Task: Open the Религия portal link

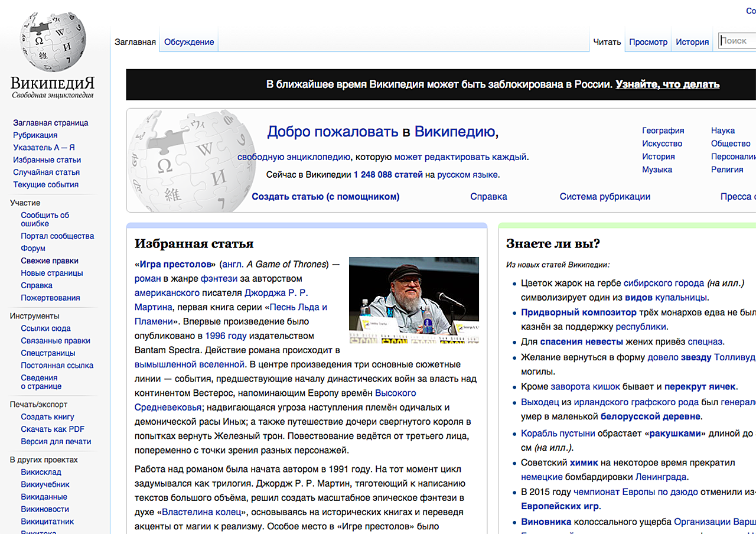Action: click(x=727, y=170)
